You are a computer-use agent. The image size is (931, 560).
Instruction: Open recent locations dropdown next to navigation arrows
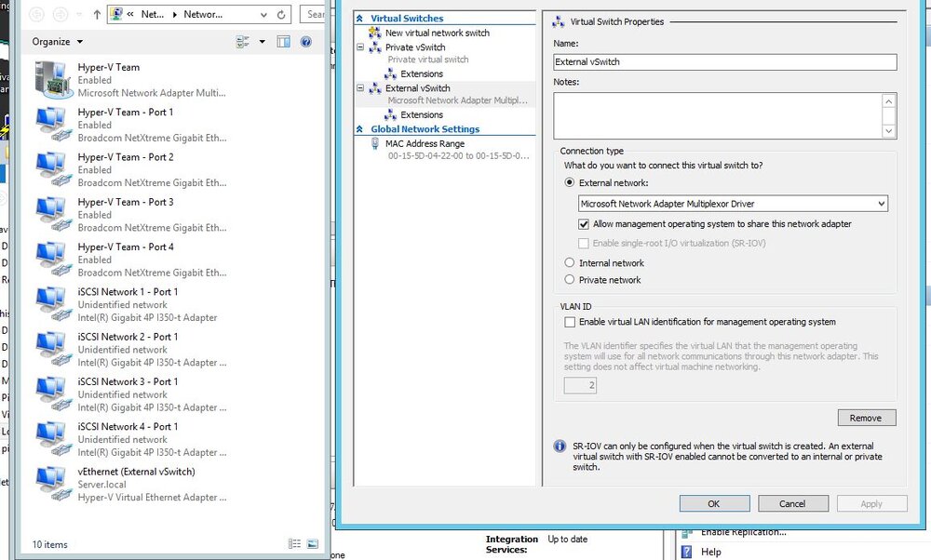79,15
